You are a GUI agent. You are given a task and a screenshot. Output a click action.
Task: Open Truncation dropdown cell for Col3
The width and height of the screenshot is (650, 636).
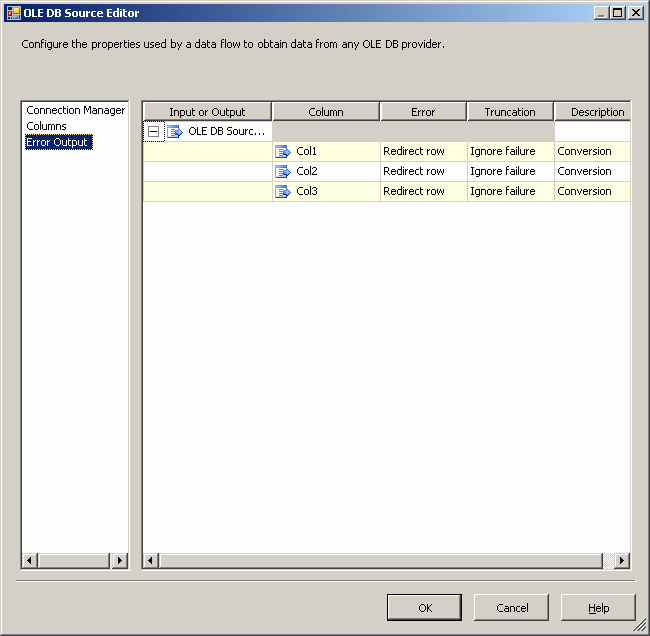coord(511,191)
